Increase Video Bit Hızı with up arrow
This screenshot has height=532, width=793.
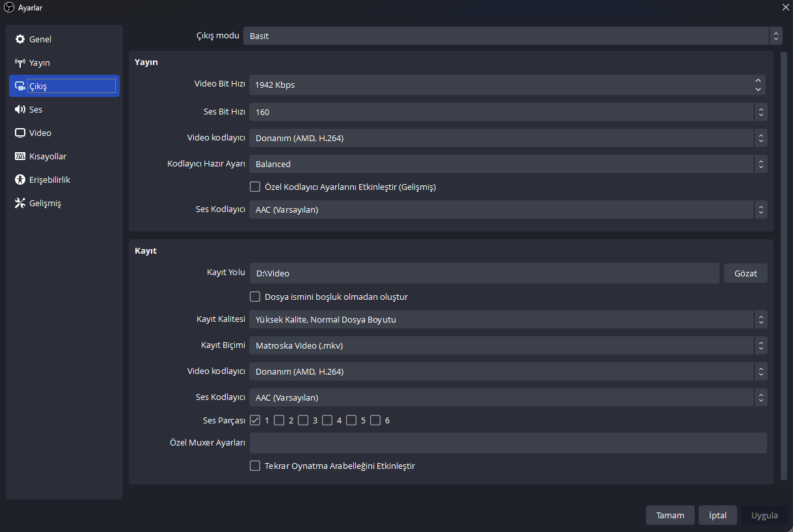[758, 81]
